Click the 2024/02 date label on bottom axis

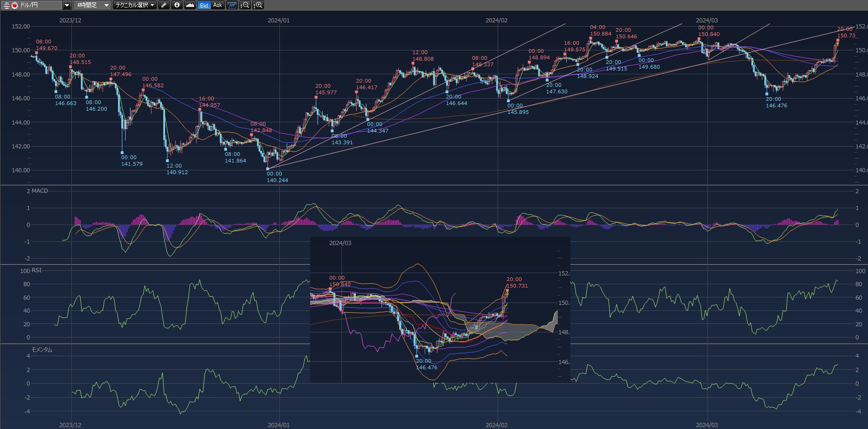tap(496, 425)
